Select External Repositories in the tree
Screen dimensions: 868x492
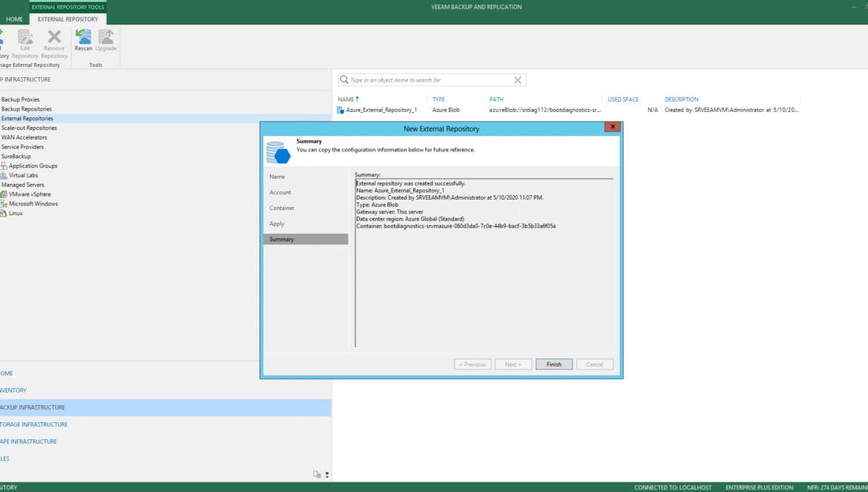click(27, 119)
